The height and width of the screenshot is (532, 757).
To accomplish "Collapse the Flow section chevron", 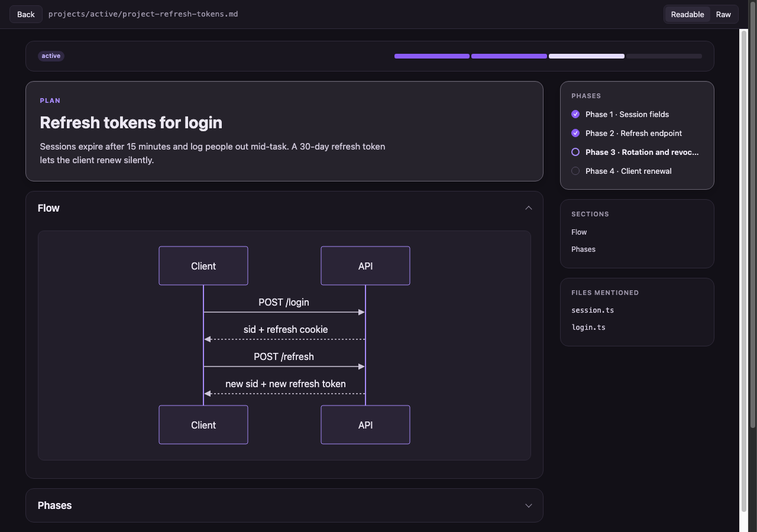I will pyautogui.click(x=529, y=208).
